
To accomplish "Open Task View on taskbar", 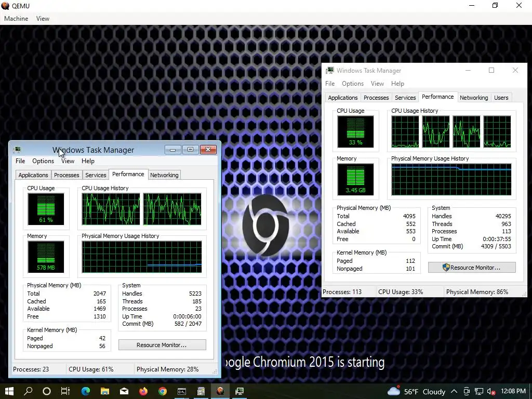I will (x=65, y=391).
